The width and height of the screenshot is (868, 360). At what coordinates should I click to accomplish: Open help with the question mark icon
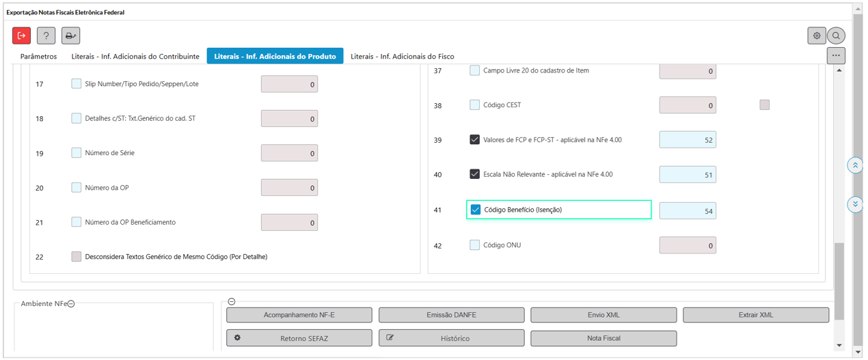[46, 36]
